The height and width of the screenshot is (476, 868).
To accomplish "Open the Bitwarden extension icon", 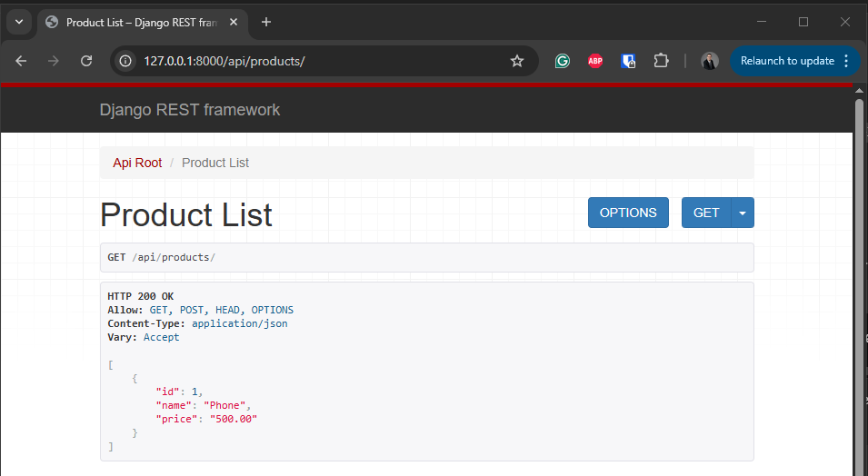I will coord(628,61).
